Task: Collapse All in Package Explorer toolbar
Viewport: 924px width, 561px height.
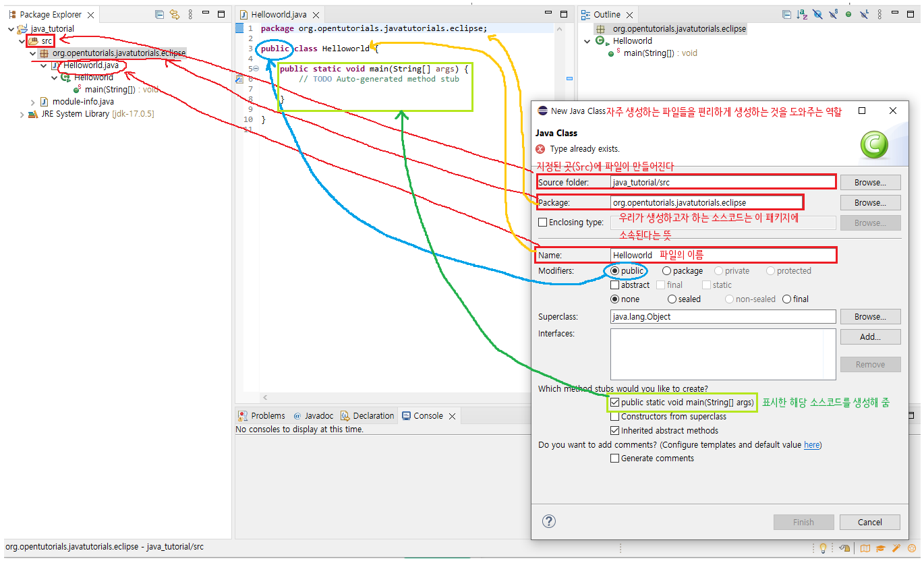Action: (159, 14)
